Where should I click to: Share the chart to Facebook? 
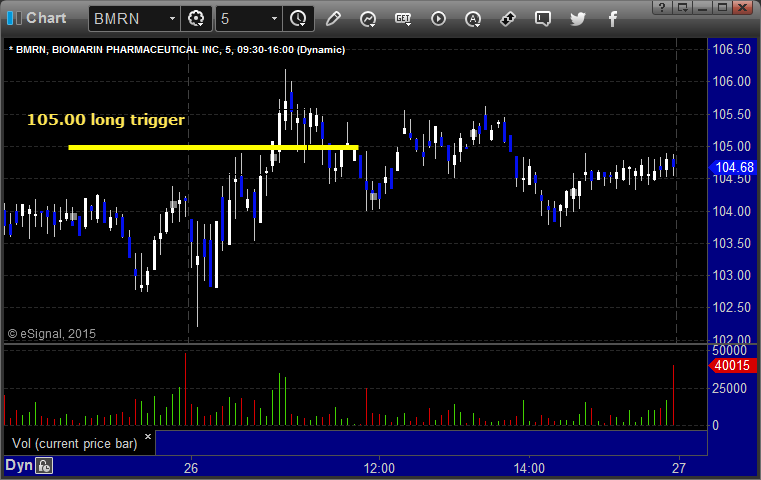pos(613,19)
